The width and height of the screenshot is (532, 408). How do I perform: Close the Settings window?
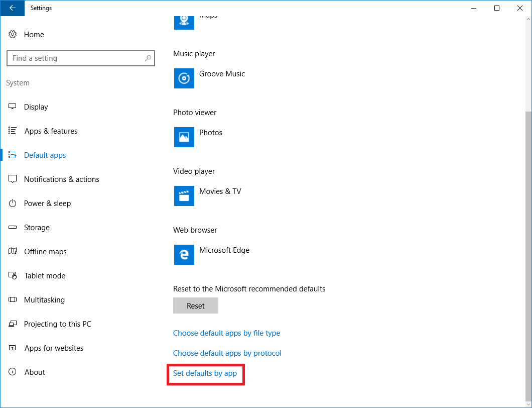pyautogui.click(x=520, y=8)
